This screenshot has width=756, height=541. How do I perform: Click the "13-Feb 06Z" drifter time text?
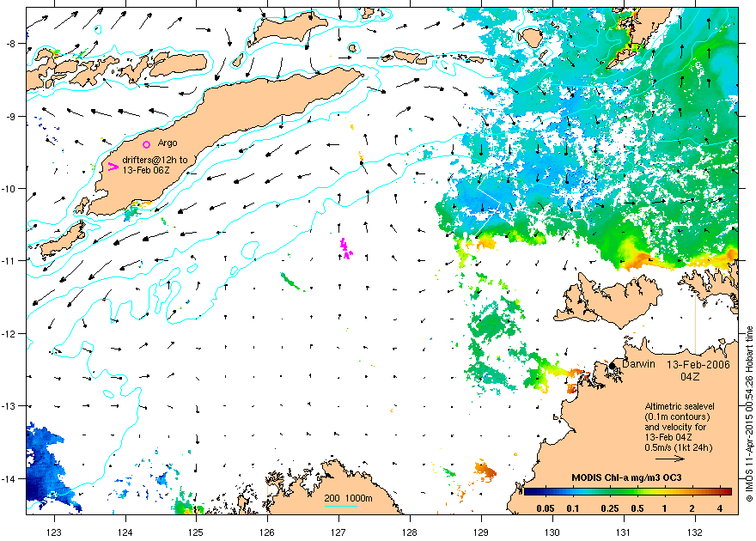click(145, 170)
